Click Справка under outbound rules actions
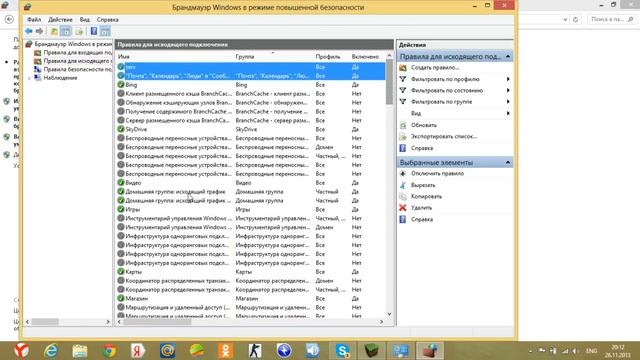 422,148
